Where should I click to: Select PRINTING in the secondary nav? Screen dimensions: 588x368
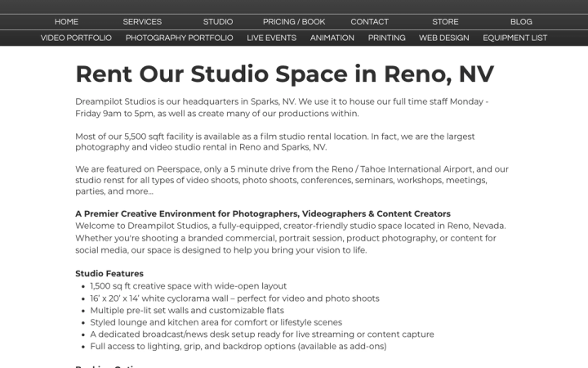tap(386, 38)
